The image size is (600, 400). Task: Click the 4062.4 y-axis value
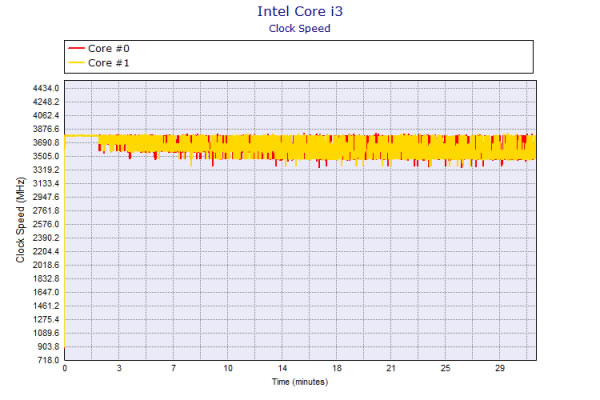tap(46, 116)
